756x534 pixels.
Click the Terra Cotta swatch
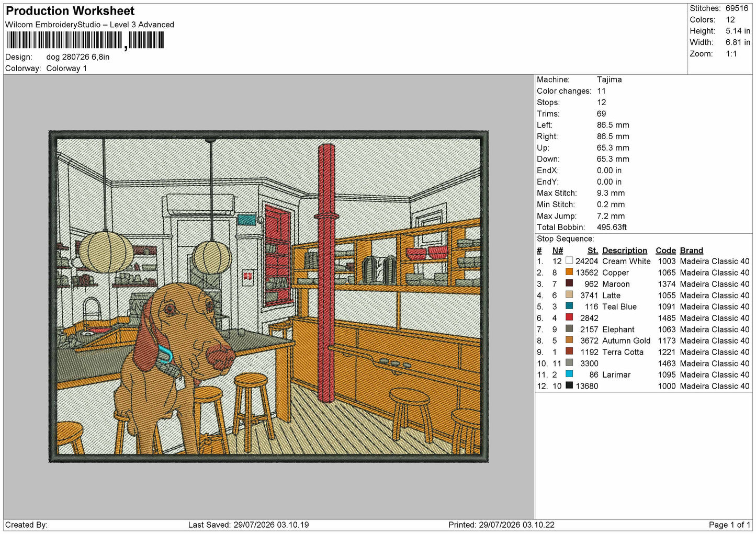point(569,351)
